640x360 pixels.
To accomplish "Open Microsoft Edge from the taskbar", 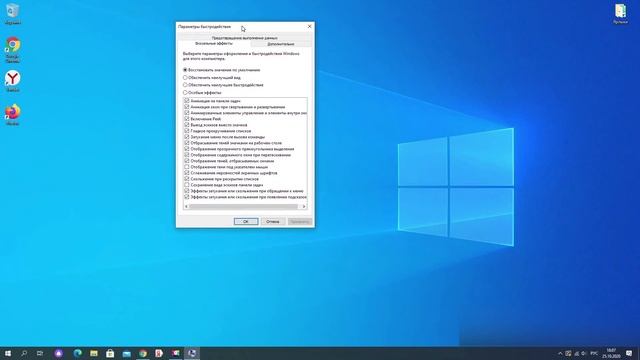I will pos(77,353).
